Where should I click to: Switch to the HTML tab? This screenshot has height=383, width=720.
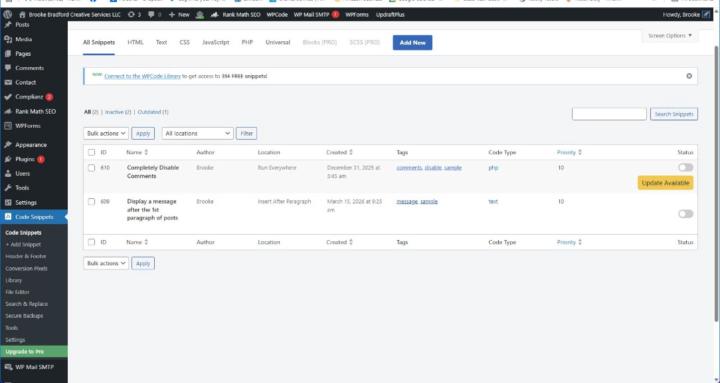pyautogui.click(x=135, y=43)
